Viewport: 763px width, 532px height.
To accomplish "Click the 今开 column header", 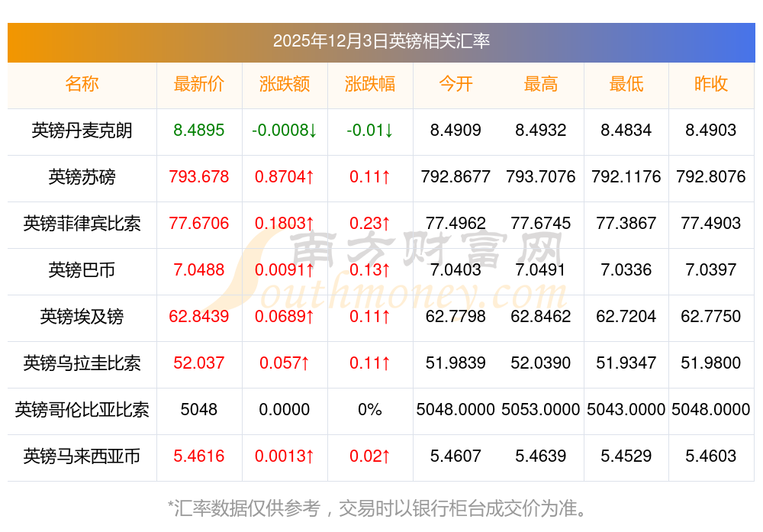I will [x=456, y=84].
